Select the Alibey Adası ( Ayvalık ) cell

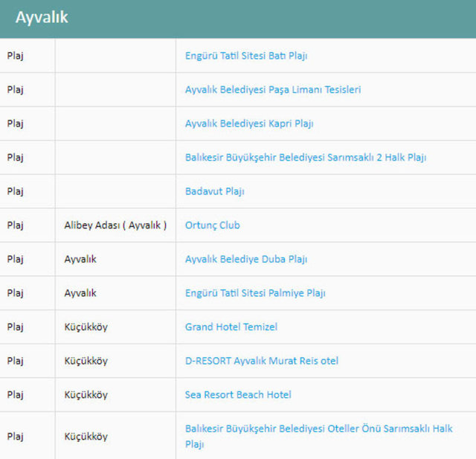pos(115,225)
